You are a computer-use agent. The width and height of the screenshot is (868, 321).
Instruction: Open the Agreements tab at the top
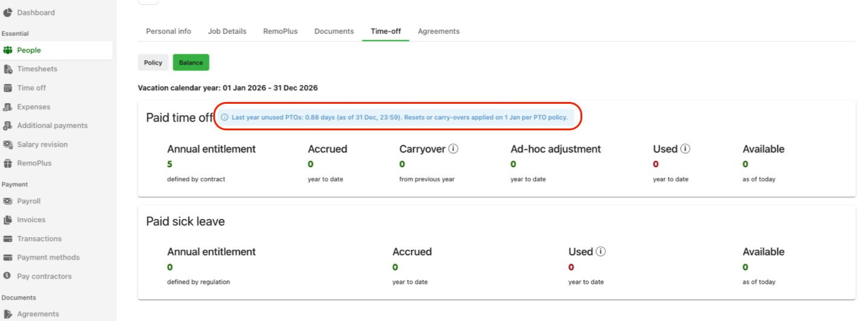[x=439, y=31]
